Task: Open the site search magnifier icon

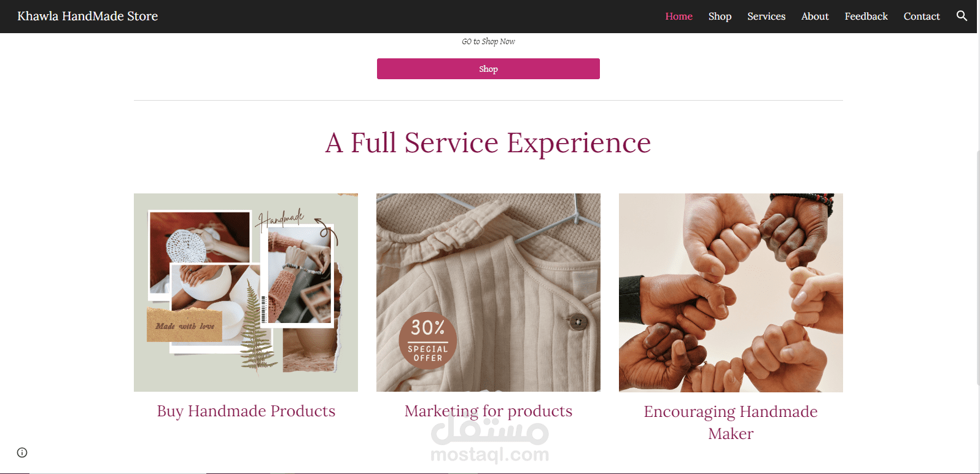Action: [x=962, y=16]
